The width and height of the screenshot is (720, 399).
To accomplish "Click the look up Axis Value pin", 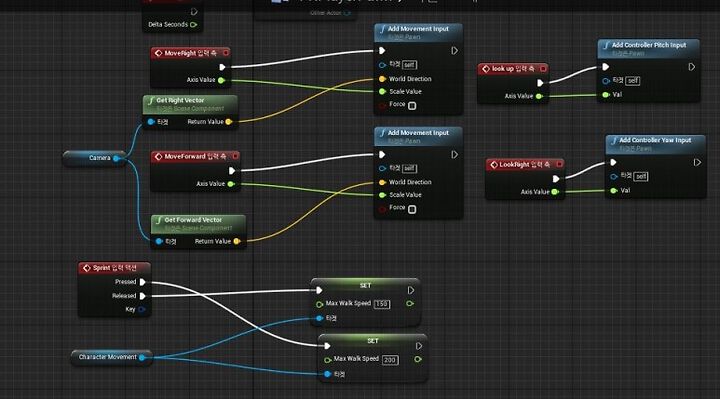I will (x=539, y=96).
